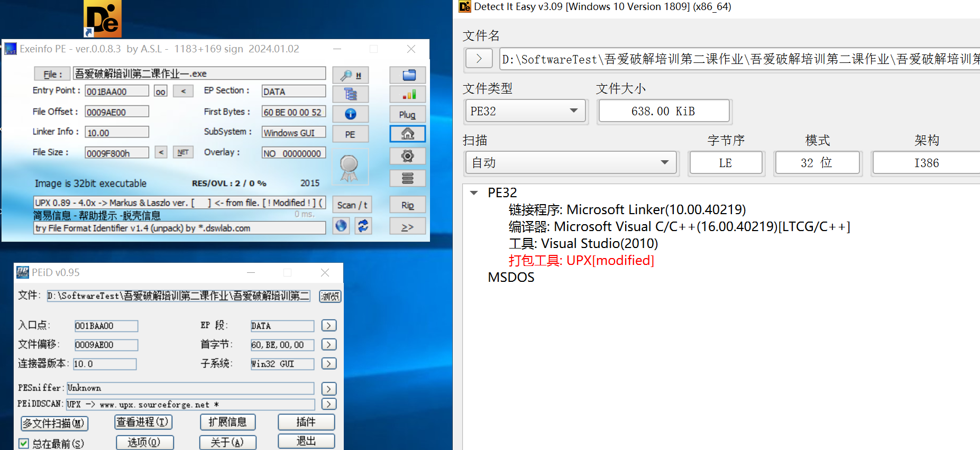Click PEiD 入口点 001BAA00 field
980x450 pixels.
coord(106,326)
